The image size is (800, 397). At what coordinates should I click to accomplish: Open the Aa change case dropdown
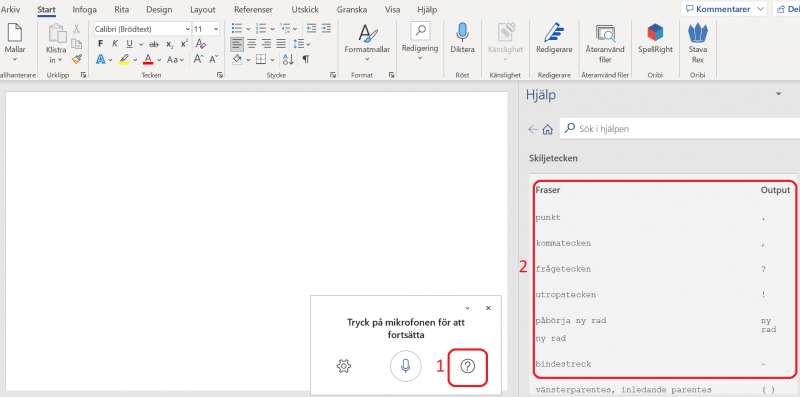pos(175,60)
